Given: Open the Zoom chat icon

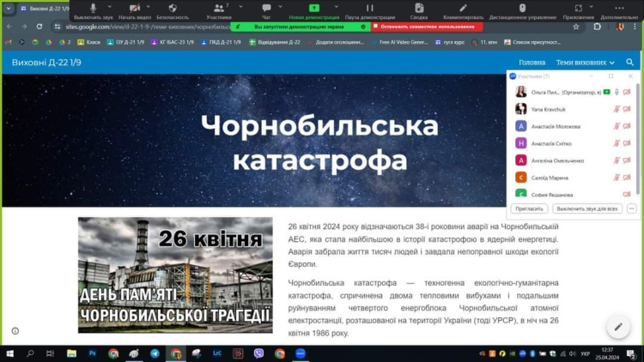Looking at the screenshot, I should (265, 8).
